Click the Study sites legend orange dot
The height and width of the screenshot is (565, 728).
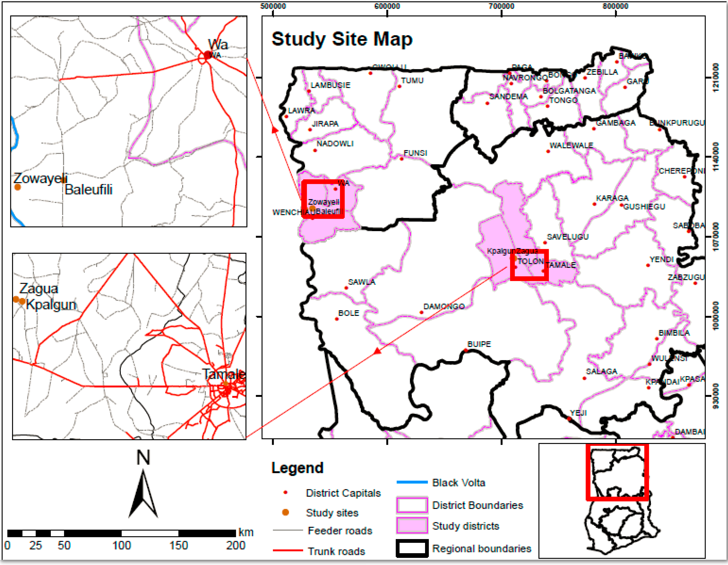[285, 512]
